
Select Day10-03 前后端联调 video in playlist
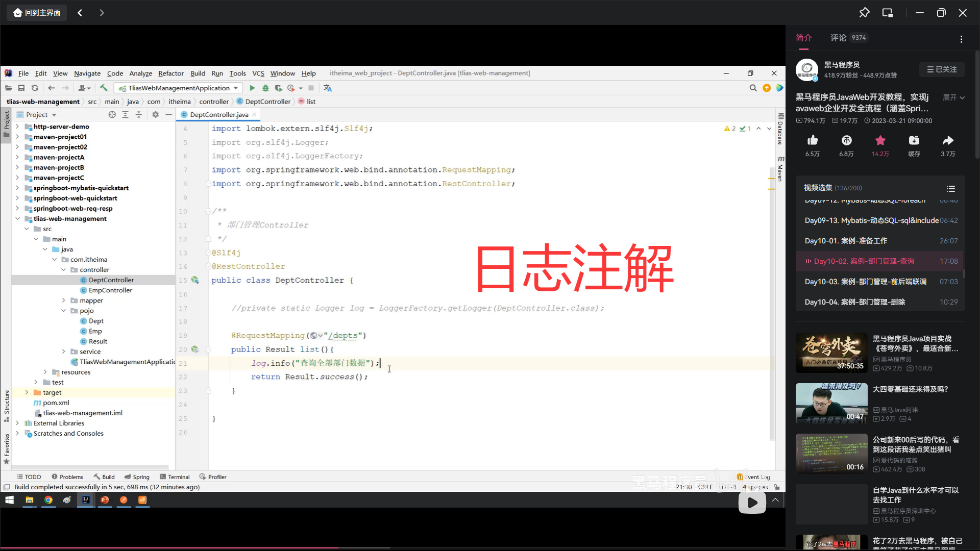click(x=865, y=282)
